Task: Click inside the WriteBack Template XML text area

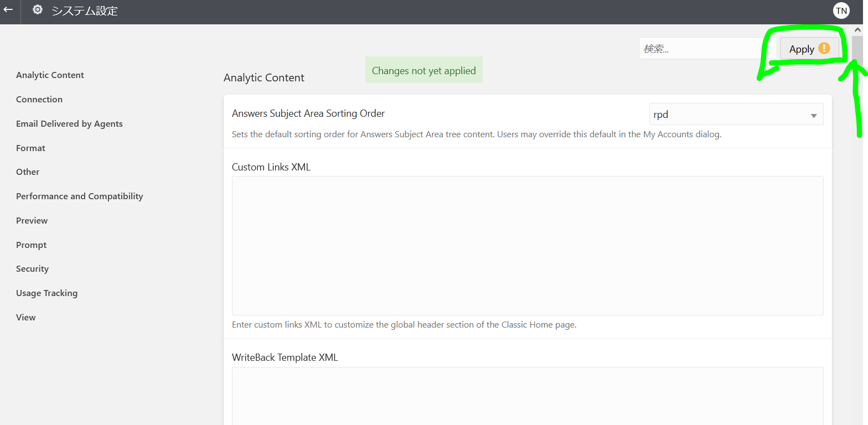Action: tap(528, 396)
